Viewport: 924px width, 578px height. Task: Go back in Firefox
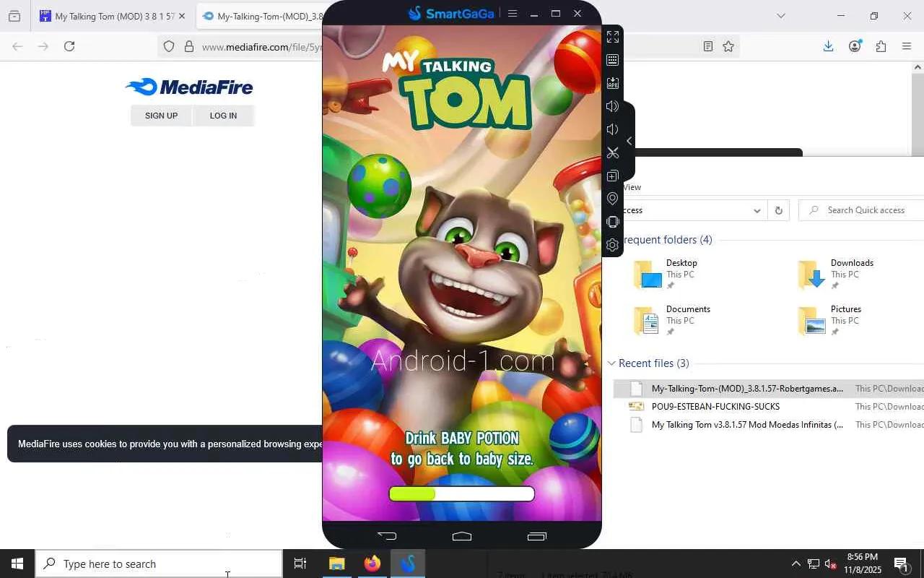click(17, 46)
